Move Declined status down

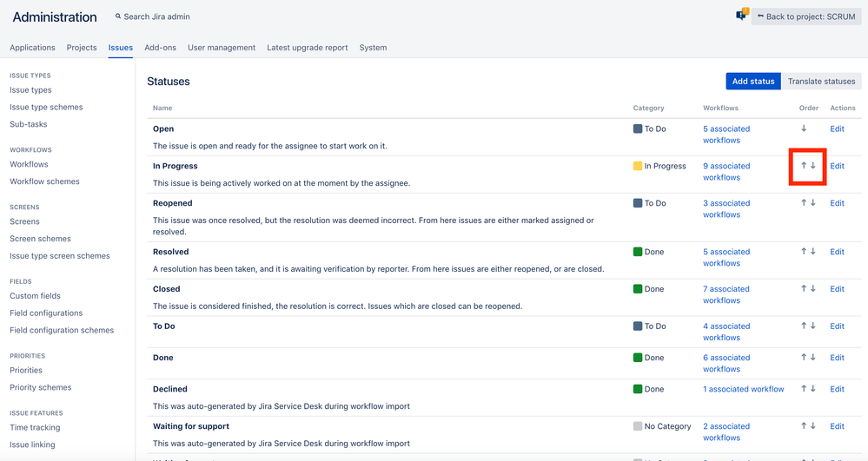(813, 389)
